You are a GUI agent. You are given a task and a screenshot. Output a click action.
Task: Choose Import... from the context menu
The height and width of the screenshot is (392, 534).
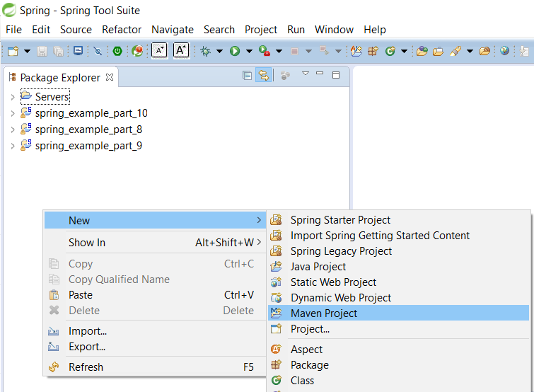[155, 331]
